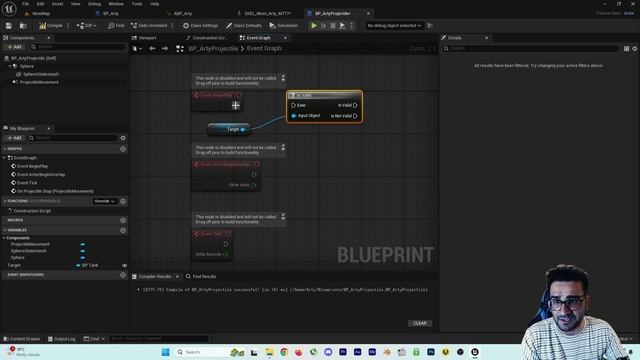Click the Is Valid node header

(324, 95)
